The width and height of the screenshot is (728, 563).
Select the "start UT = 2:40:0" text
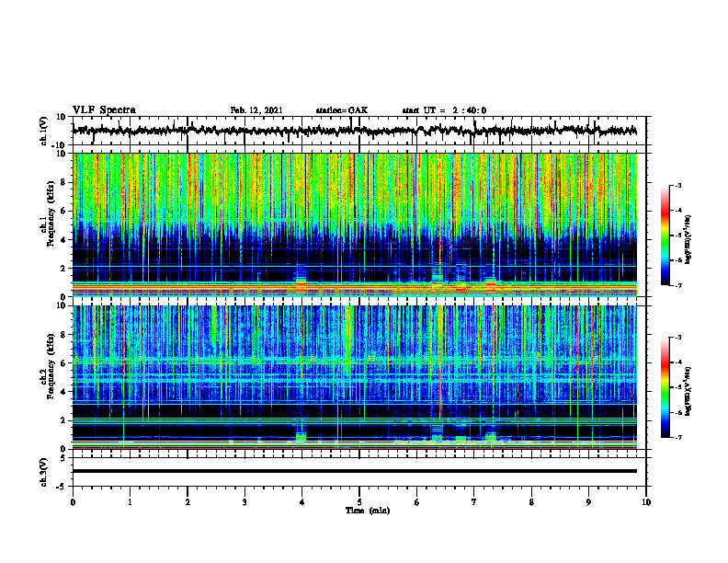(x=444, y=110)
